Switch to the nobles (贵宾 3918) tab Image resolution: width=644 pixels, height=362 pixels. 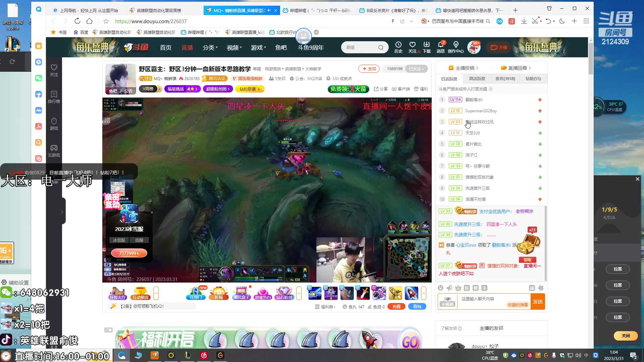505,79
